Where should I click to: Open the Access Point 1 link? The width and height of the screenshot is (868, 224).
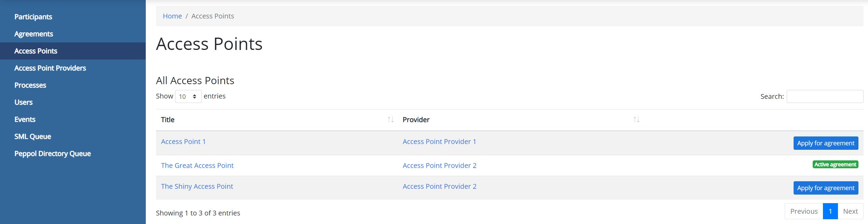click(x=183, y=142)
